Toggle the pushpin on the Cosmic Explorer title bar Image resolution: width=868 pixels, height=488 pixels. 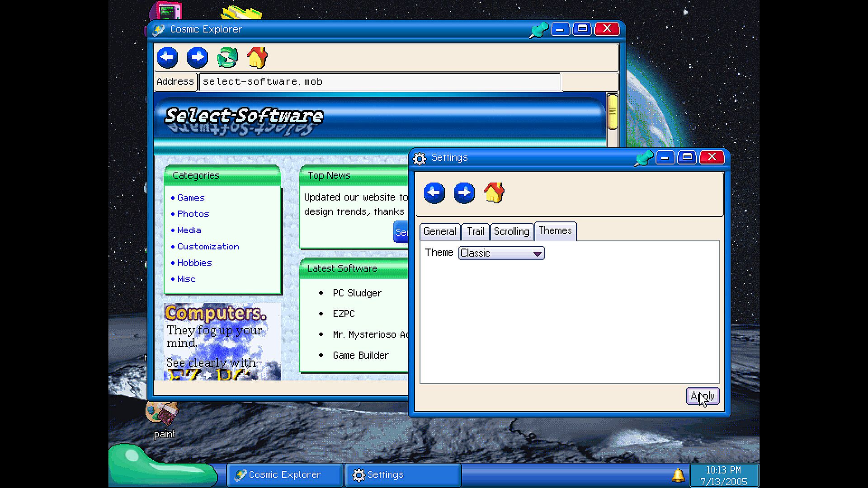tap(538, 30)
